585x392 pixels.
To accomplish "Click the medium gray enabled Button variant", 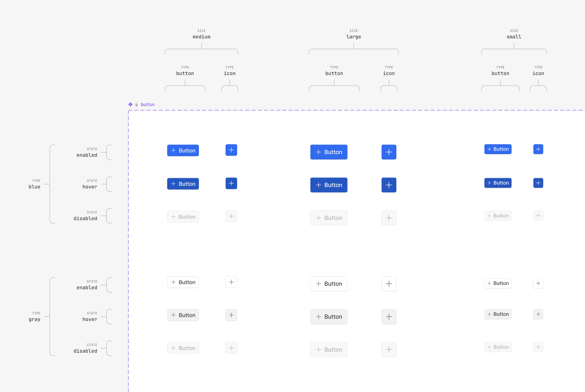I will (183, 282).
